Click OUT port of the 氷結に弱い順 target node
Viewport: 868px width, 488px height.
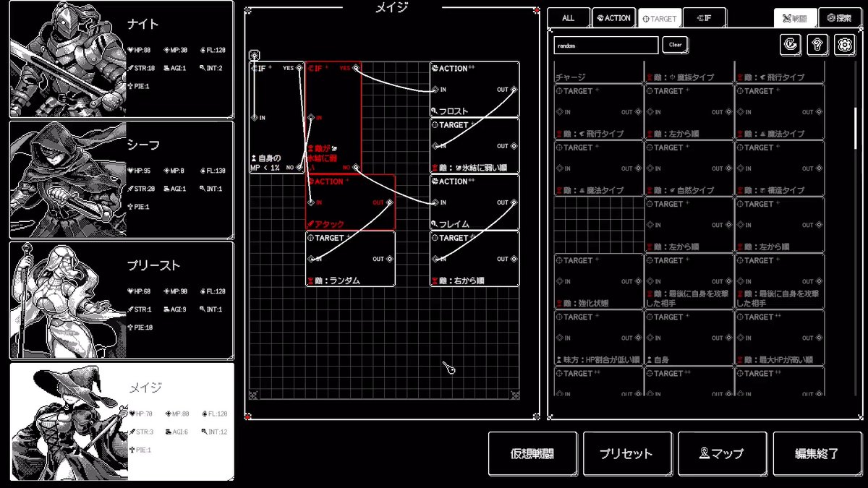click(514, 146)
